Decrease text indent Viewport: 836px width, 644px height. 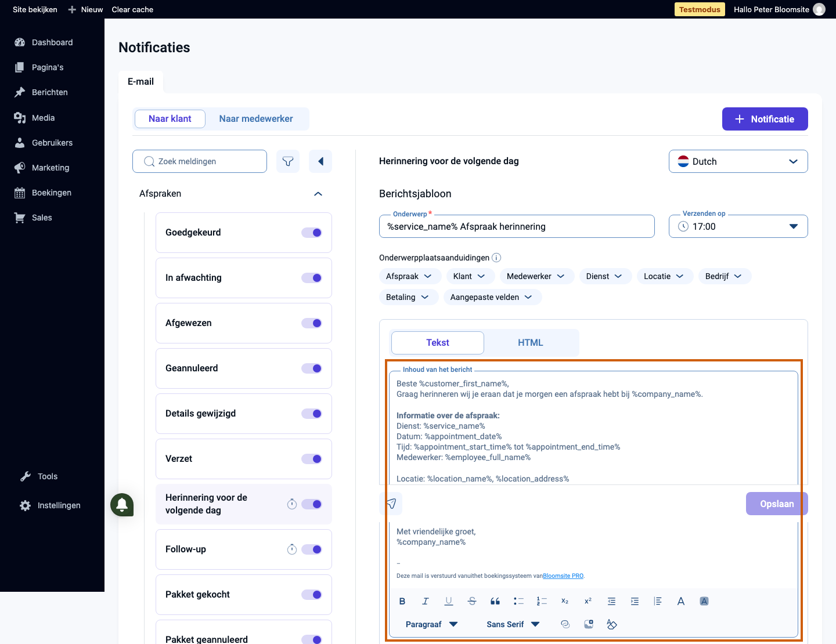(x=611, y=601)
